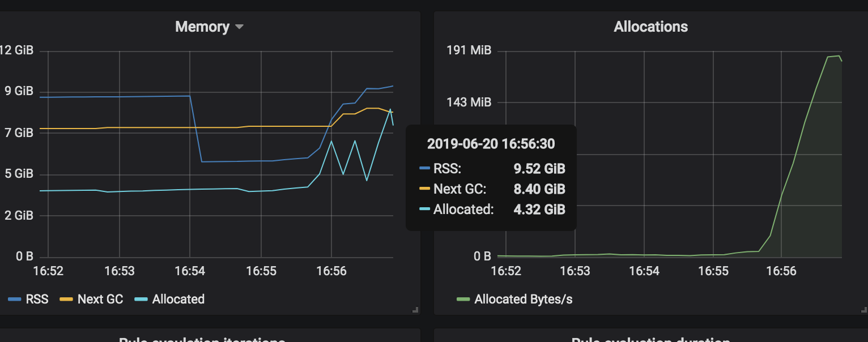Click the Allocations panel resize handle
Viewport: 868px width, 342px height.
(x=864, y=309)
